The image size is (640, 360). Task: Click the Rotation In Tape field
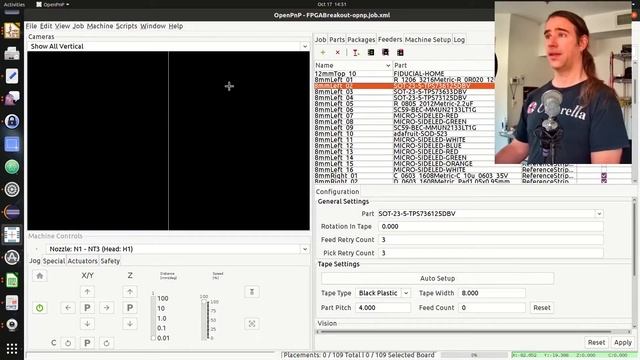coord(491,227)
